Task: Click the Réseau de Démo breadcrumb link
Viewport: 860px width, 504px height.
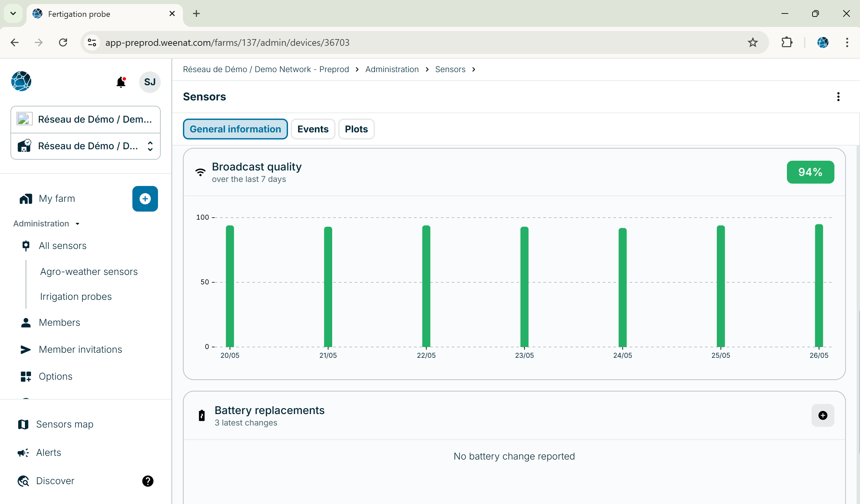Action: 266,69
